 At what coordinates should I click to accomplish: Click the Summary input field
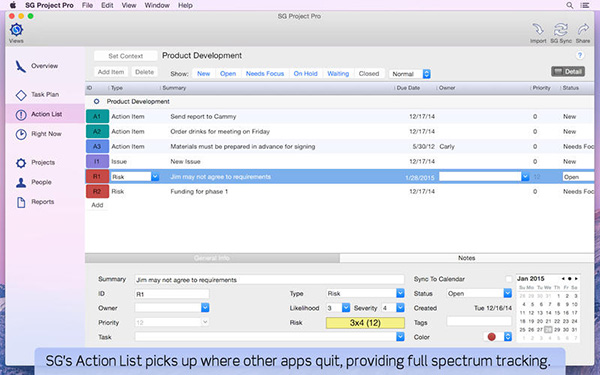click(269, 280)
